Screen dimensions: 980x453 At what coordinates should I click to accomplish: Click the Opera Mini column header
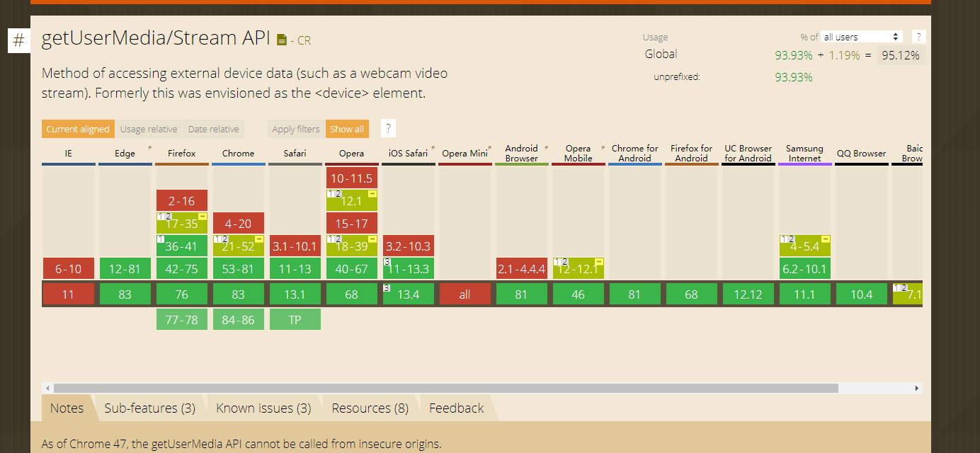coord(465,154)
